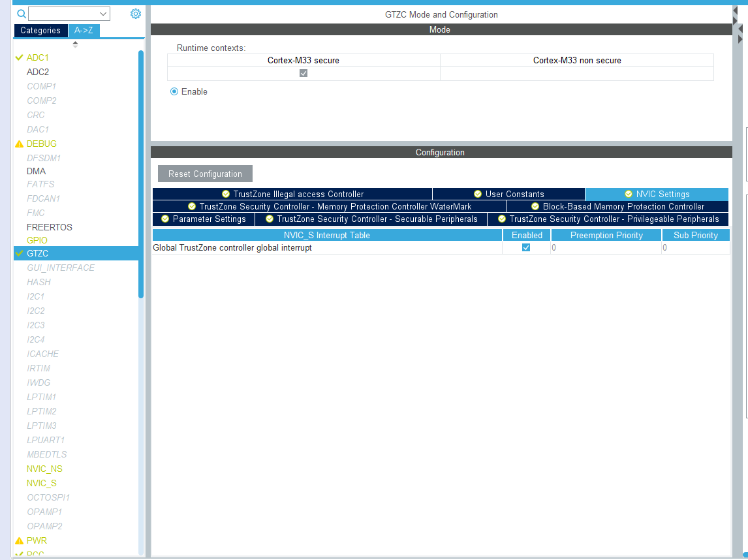Viewport: 748px width, 560px height.
Task: Click the check badge on NVIC Settings tab
Action: 630,194
